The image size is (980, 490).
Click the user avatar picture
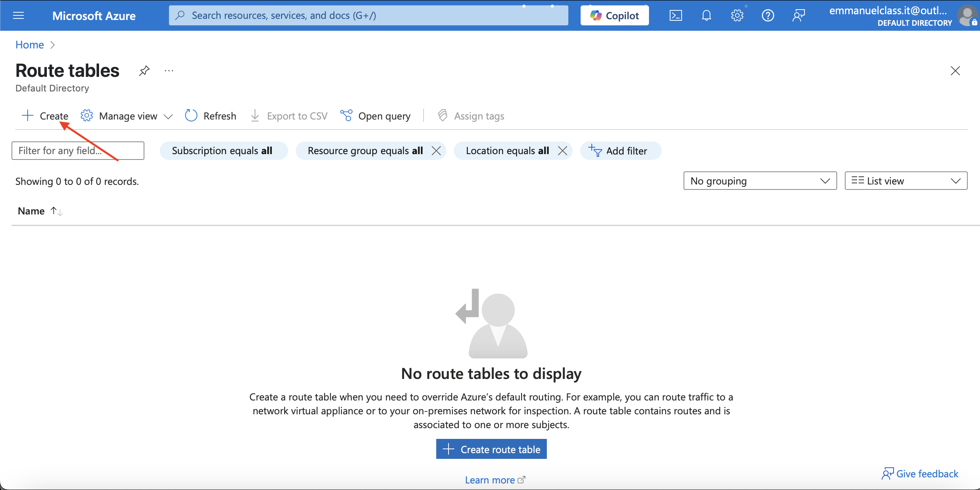pyautogui.click(x=967, y=16)
